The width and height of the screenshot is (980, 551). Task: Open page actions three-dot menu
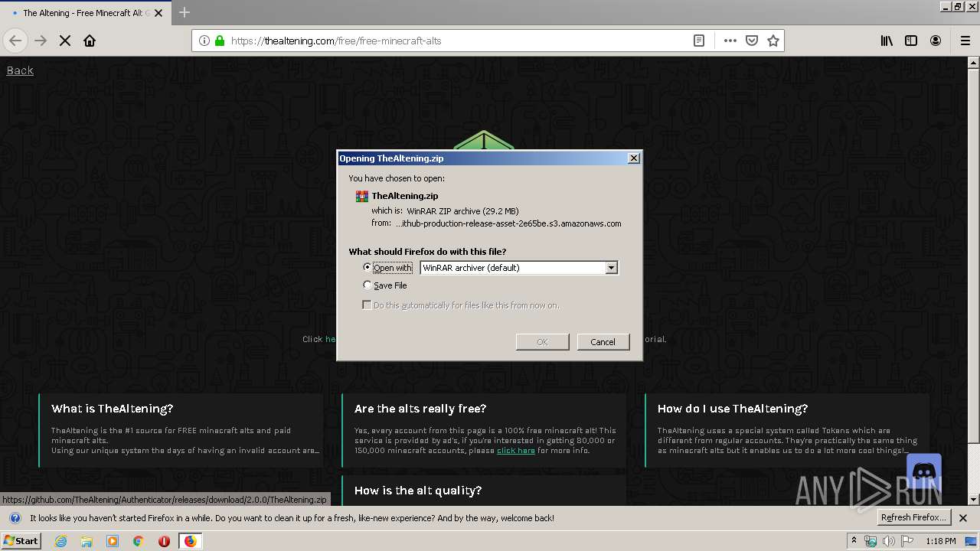(730, 41)
